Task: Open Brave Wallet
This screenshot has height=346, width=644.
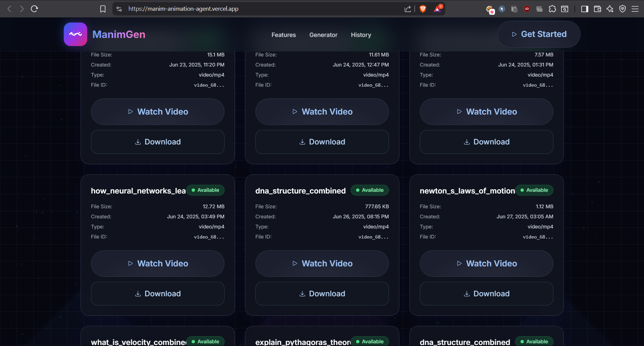Action: [x=597, y=9]
